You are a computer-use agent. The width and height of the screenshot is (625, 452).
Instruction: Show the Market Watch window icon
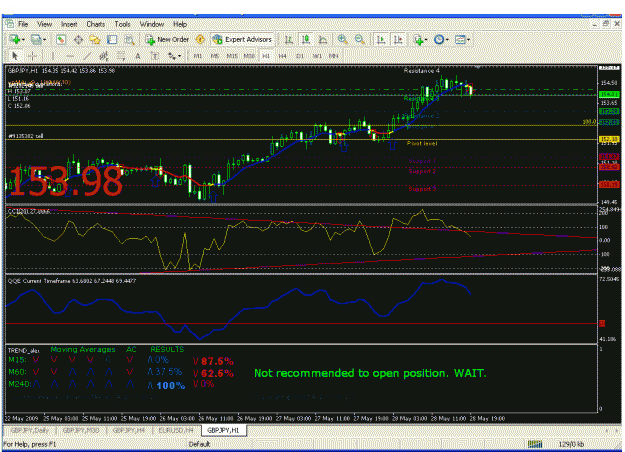pos(61,39)
